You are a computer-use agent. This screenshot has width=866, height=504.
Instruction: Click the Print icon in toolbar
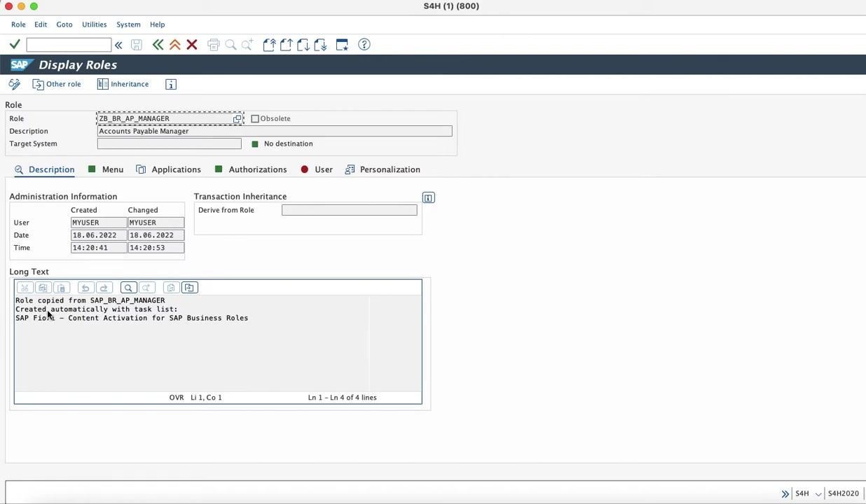coord(214,45)
